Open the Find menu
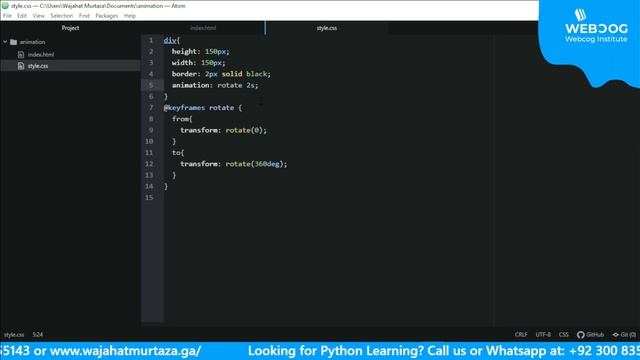 84,16
